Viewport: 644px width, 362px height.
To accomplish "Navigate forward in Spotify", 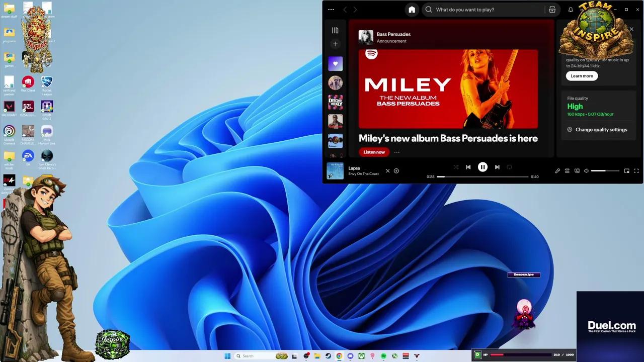I will point(355,10).
